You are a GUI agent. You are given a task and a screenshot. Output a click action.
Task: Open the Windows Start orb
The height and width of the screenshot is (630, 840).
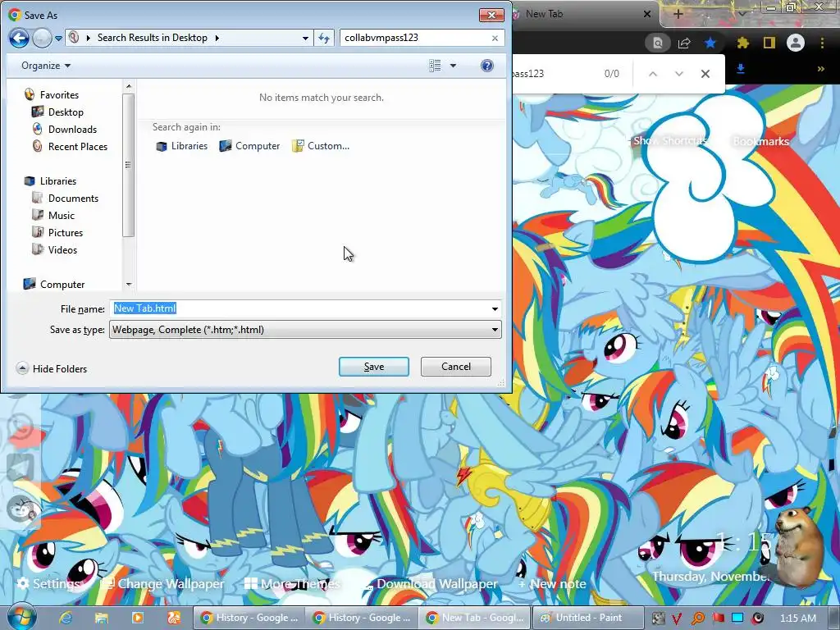tap(21, 618)
